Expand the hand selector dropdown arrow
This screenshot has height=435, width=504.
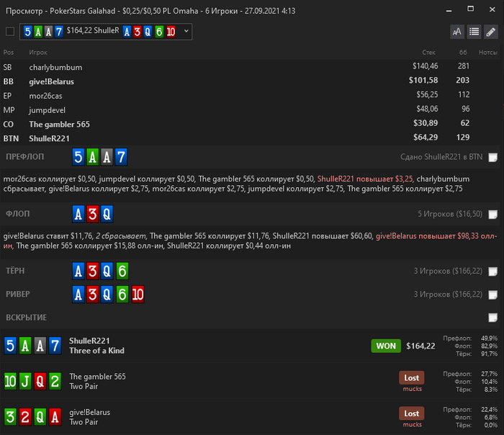186,31
